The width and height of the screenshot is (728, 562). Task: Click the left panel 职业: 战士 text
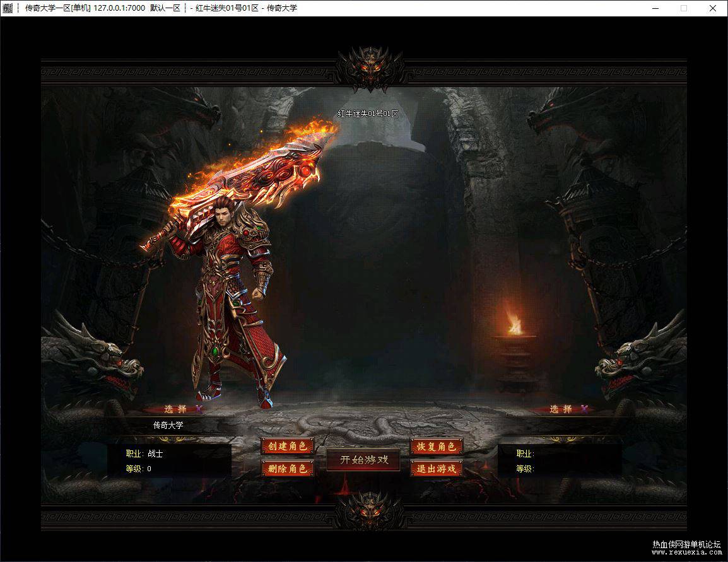tap(144, 454)
